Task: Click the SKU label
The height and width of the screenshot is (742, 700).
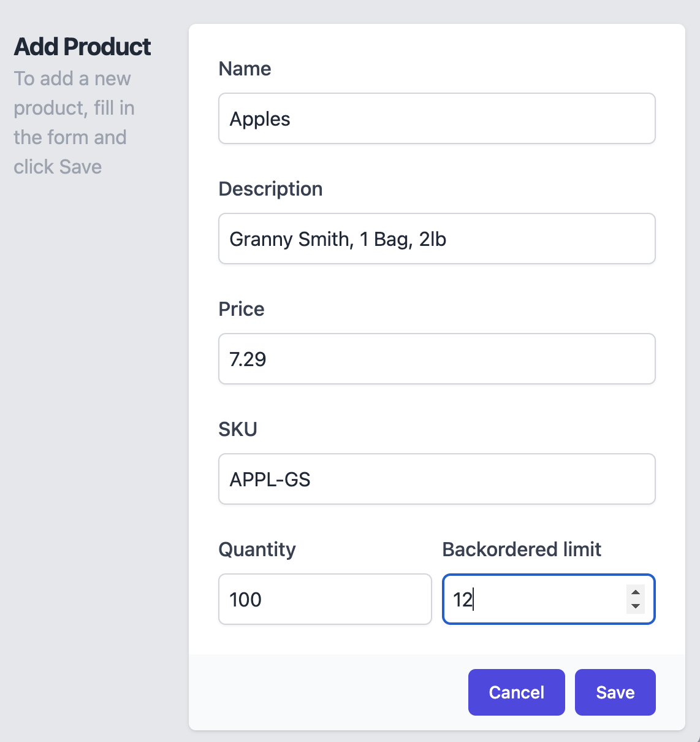Action: (x=238, y=429)
